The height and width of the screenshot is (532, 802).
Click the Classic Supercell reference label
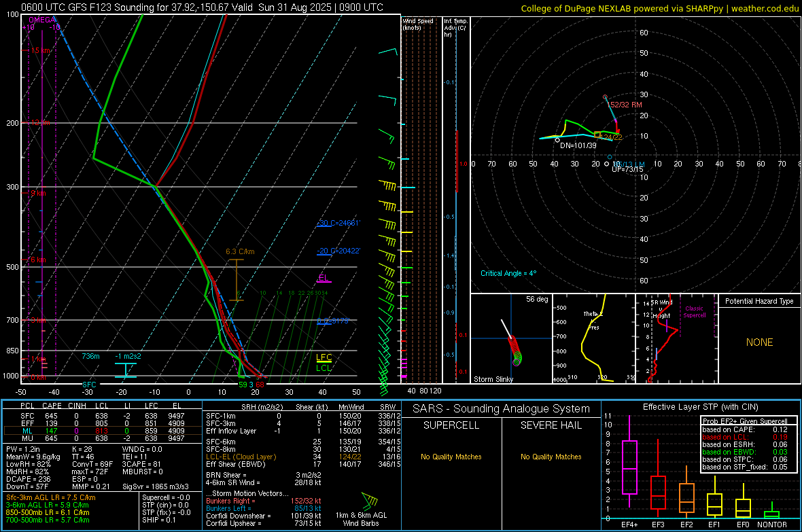694,312
